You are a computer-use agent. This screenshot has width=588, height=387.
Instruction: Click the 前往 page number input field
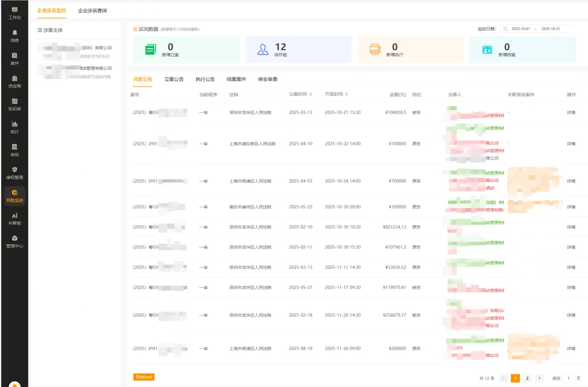coord(568,378)
